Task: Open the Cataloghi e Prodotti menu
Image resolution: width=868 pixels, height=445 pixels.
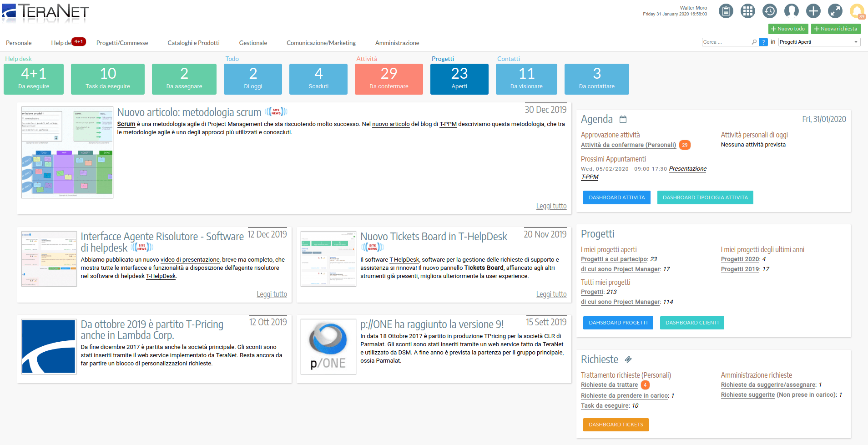Action: pyautogui.click(x=193, y=43)
